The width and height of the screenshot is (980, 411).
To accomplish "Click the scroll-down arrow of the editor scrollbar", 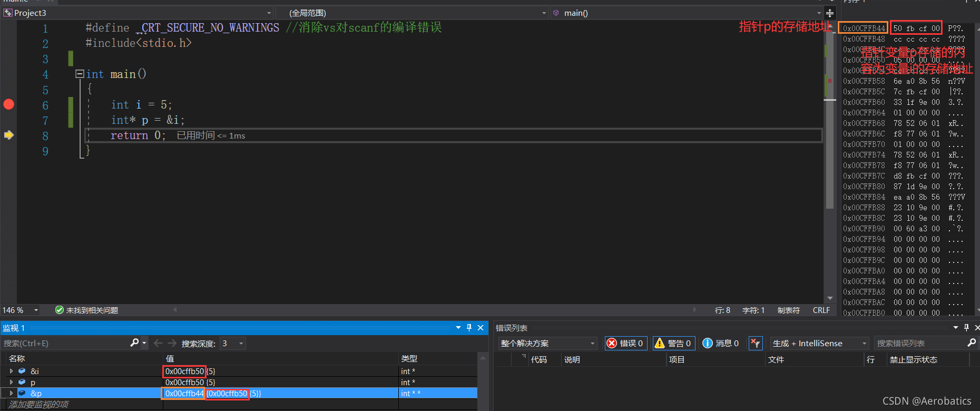I will click(830, 298).
